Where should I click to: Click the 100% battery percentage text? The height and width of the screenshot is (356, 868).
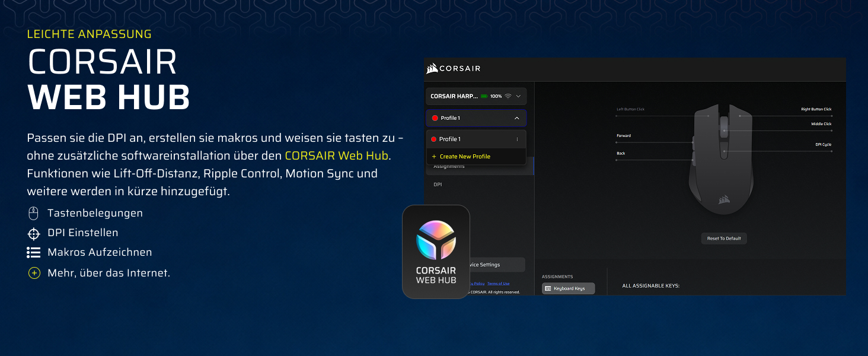496,96
